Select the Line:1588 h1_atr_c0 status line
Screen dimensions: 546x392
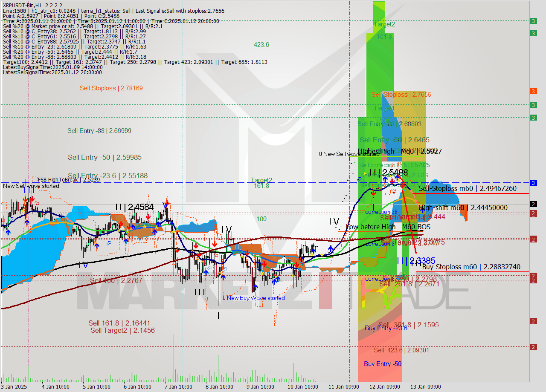pyautogui.click(x=113, y=11)
